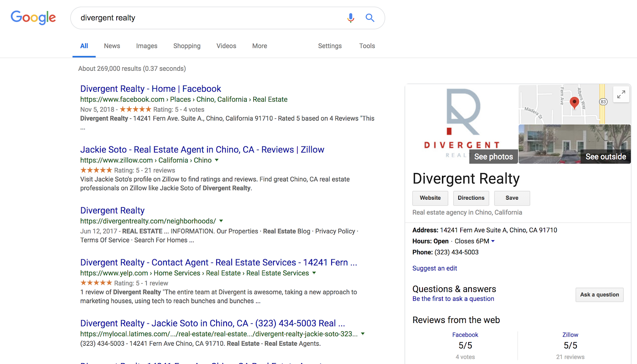Open the divergentrealty.com Divergent Realty result
The width and height of the screenshot is (637, 364).
(112, 210)
